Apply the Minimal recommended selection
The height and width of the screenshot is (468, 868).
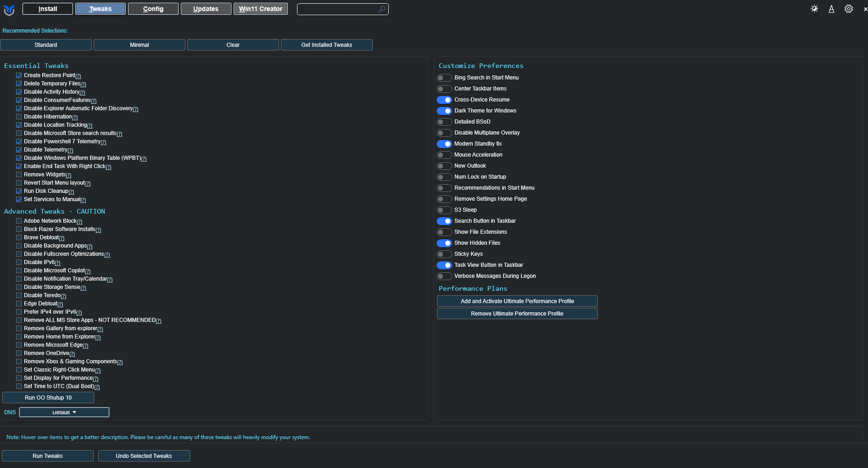[140, 45]
